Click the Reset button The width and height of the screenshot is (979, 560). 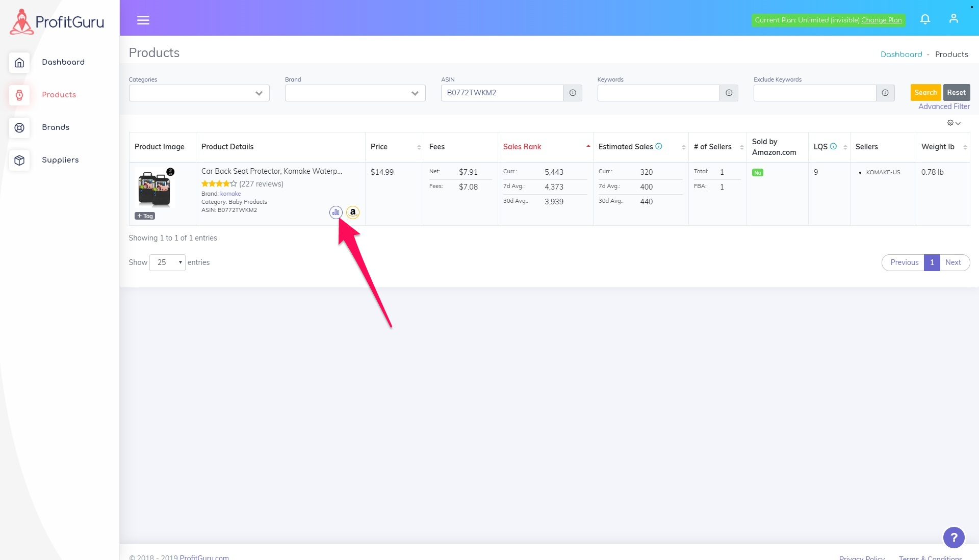[x=957, y=92]
